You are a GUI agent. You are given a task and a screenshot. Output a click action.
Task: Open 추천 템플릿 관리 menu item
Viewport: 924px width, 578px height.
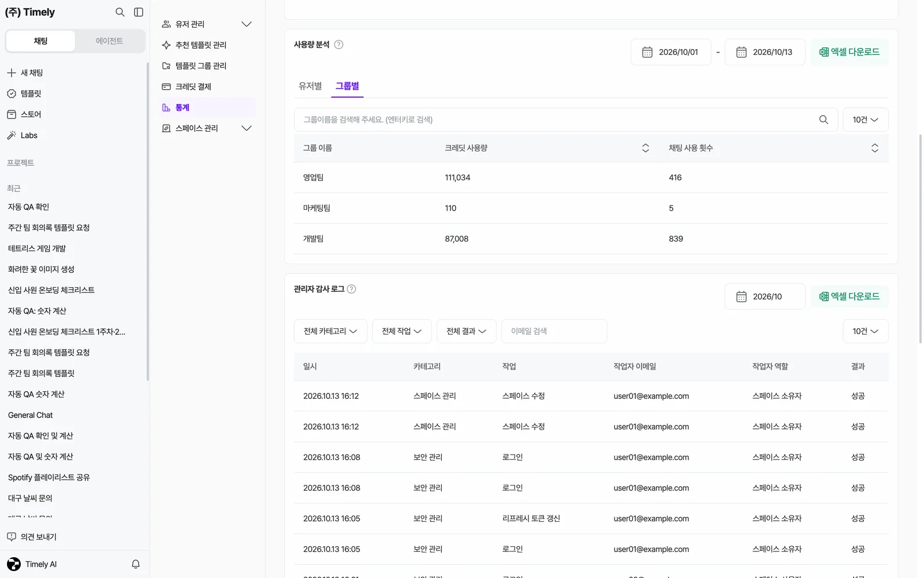pyautogui.click(x=207, y=45)
